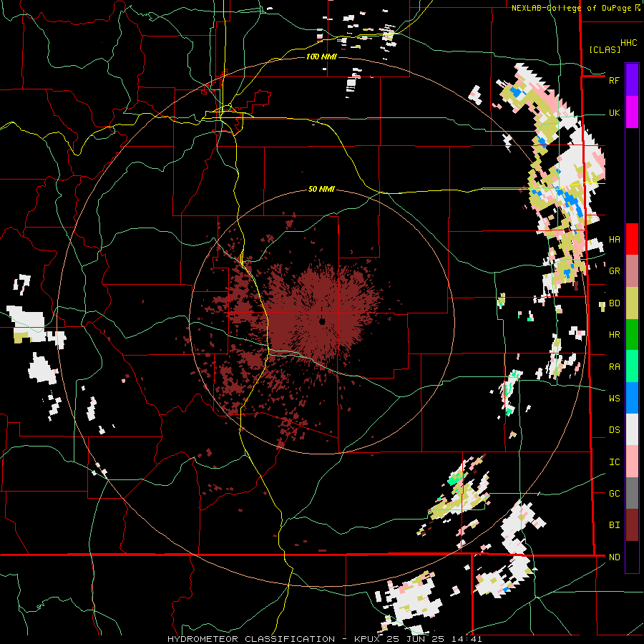Image resolution: width=644 pixels, height=644 pixels.
Task: Click the 'WS' legend label
Action: coord(614,399)
